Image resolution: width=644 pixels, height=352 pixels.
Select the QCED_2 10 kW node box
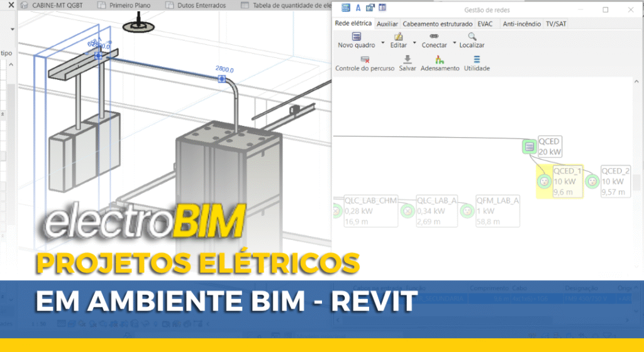coord(616,181)
